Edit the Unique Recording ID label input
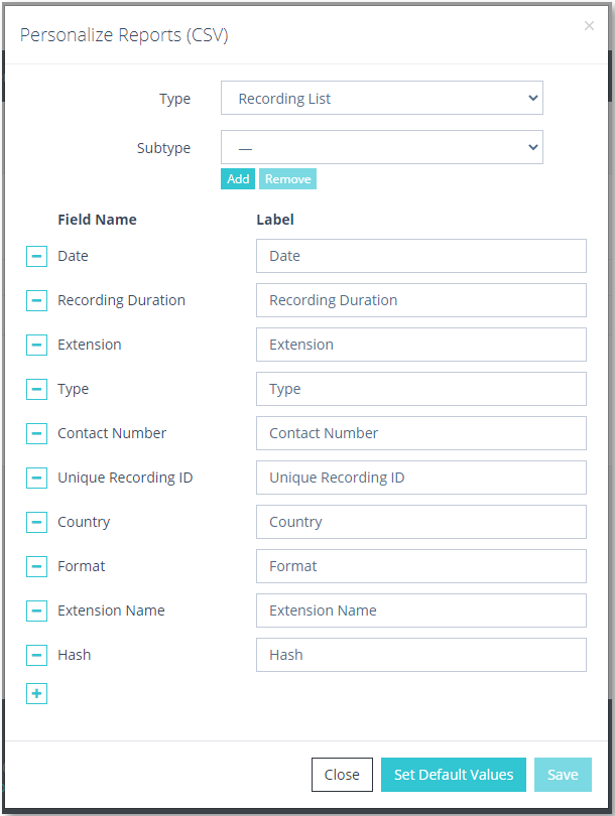The image size is (615, 816). (421, 477)
